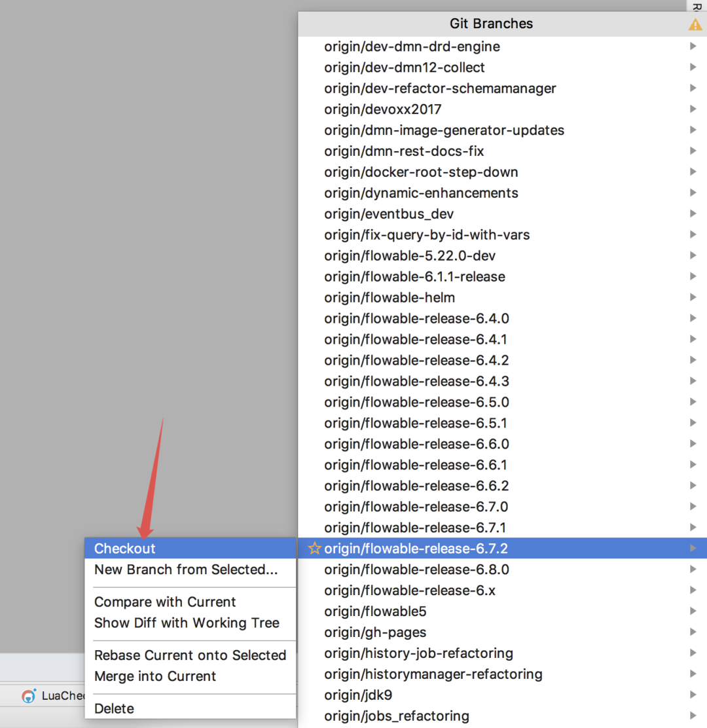
Task: Select branch origin/flowable-release-6.7.0
Action: pyautogui.click(x=502, y=507)
